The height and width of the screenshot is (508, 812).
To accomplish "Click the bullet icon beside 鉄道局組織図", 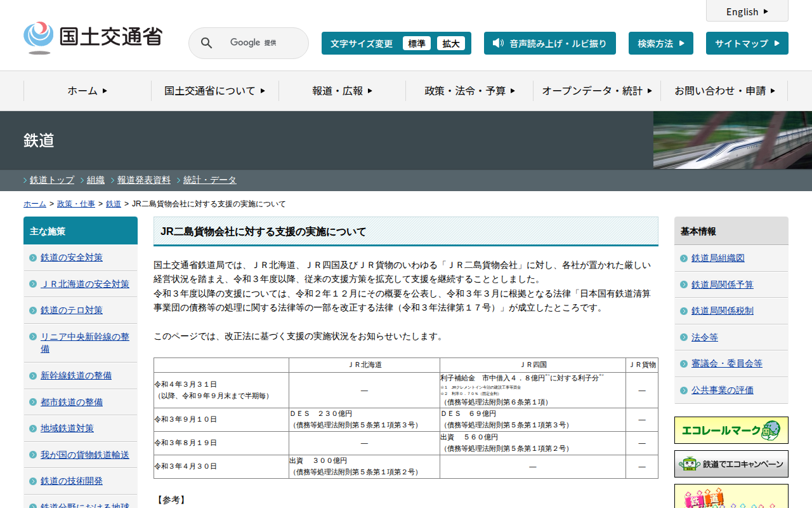I will pos(683,258).
